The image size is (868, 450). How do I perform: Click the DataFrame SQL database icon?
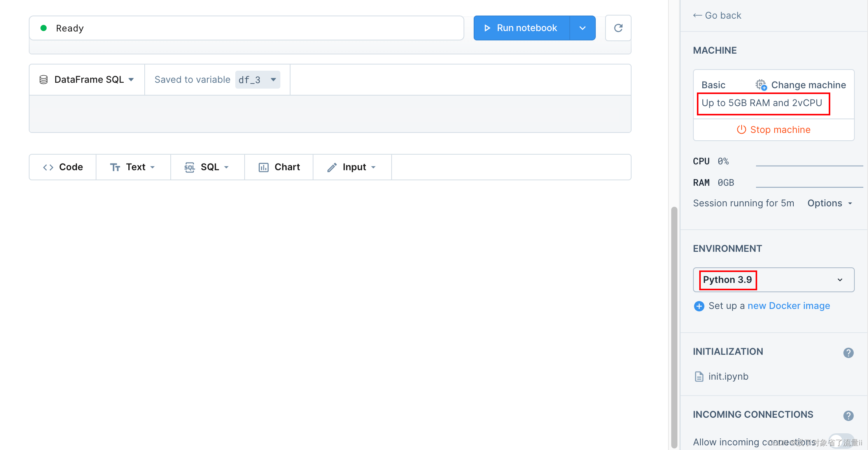[x=43, y=79]
